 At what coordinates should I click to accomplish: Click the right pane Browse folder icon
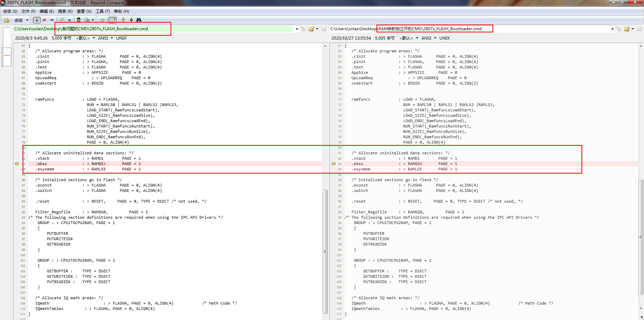click(627, 29)
